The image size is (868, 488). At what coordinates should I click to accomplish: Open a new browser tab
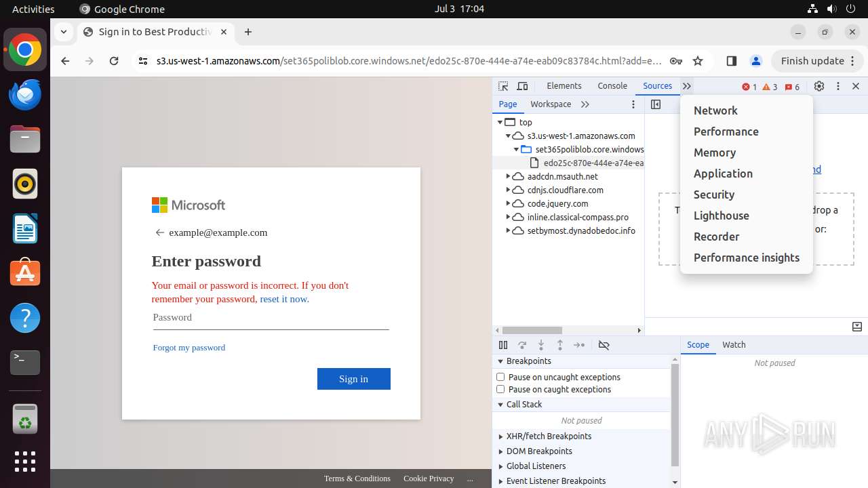click(248, 32)
